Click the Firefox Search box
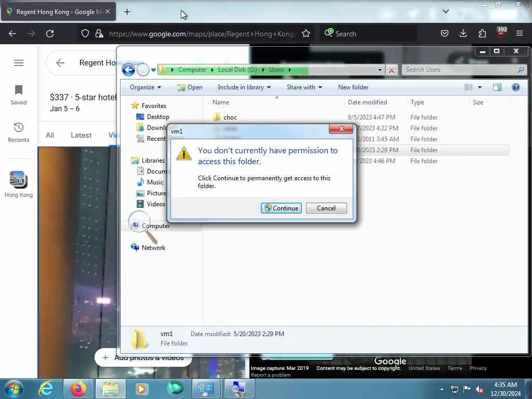Screen dimensions: 532x399 (x=368, y=34)
